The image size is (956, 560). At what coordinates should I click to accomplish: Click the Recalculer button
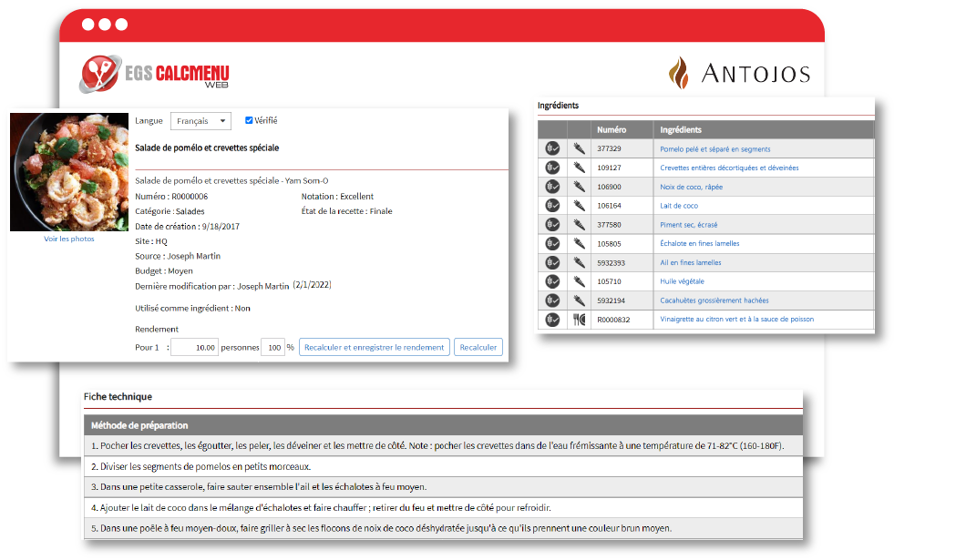(478, 347)
